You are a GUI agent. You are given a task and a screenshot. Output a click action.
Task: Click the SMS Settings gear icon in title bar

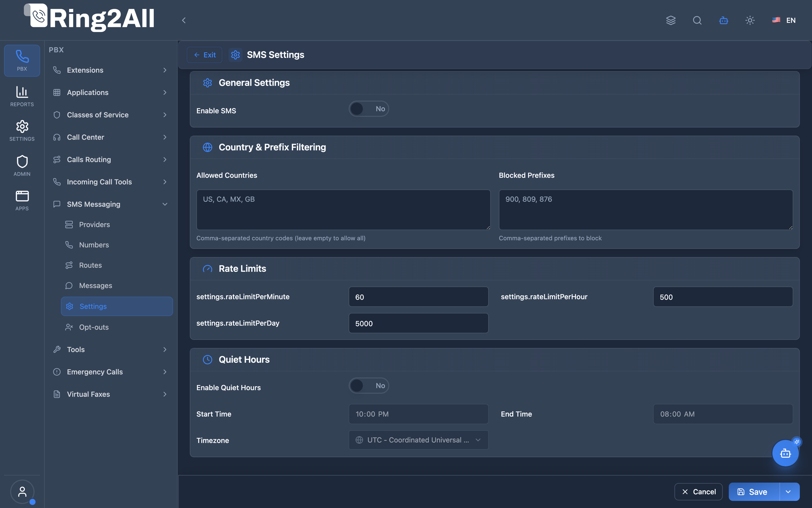pyautogui.click(x=235, y=54)
